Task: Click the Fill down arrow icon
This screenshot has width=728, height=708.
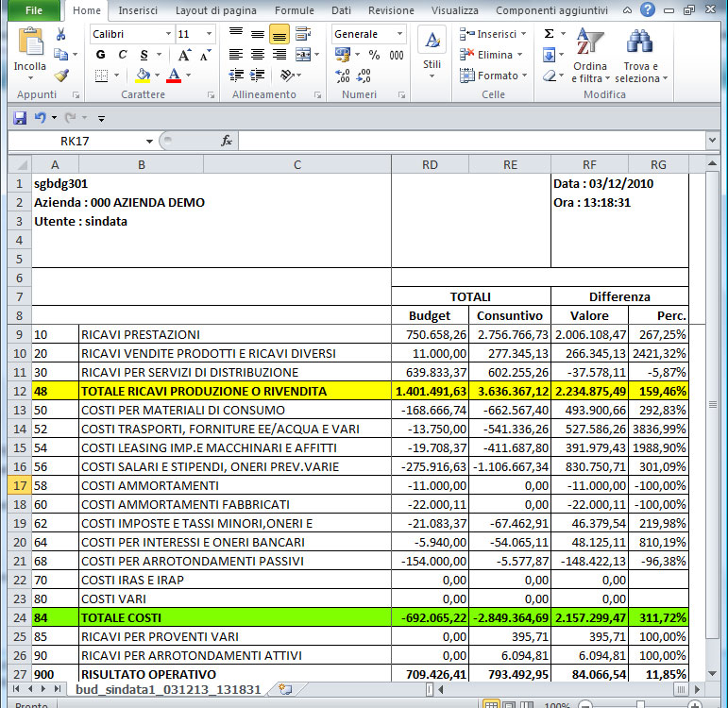Action: pyautogui.click(x=549, y=56)
